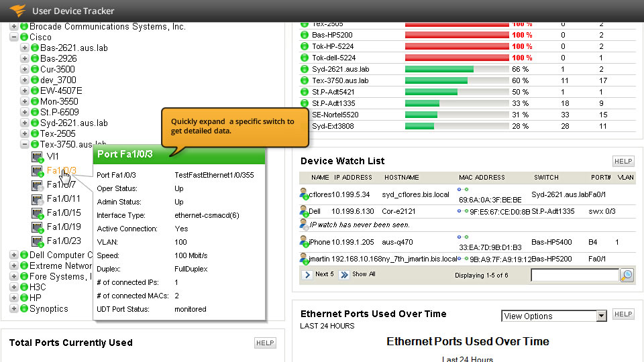Collapse the Cisco vendor node

coord(14,37)
